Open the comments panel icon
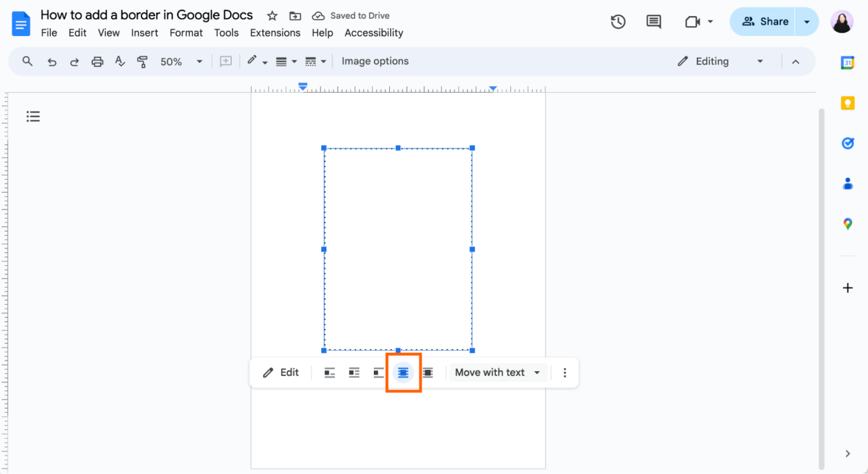Viewport: 868px width, 474px height. [x=653, y=22]
